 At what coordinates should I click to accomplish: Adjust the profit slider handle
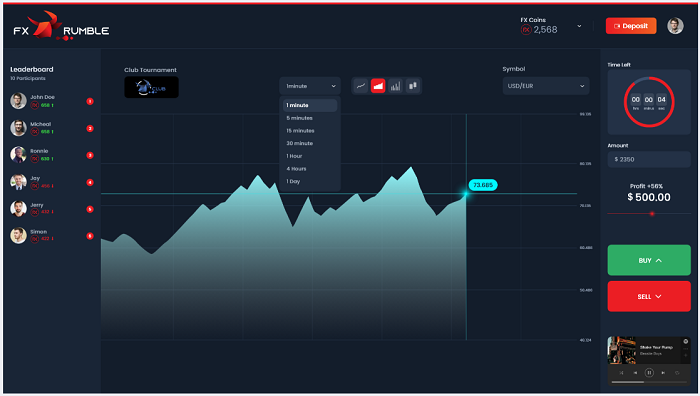(652, 214)
